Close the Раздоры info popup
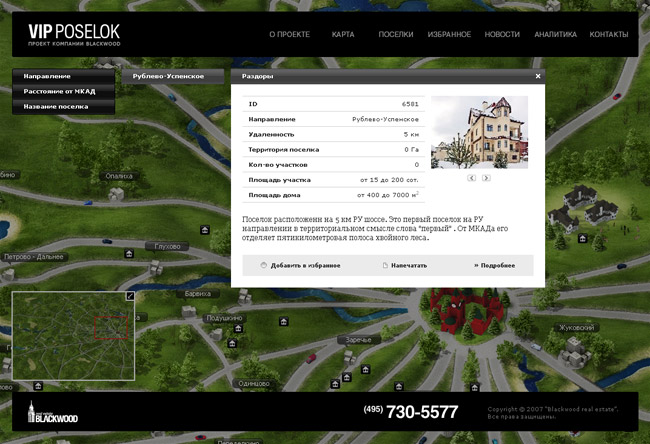Viewport: 650px width, 444px height. (x=538, y=76)
